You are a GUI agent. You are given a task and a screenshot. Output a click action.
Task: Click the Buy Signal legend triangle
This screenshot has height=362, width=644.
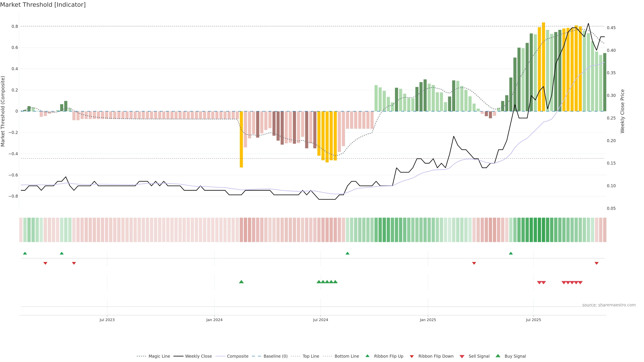pos(498,356)
